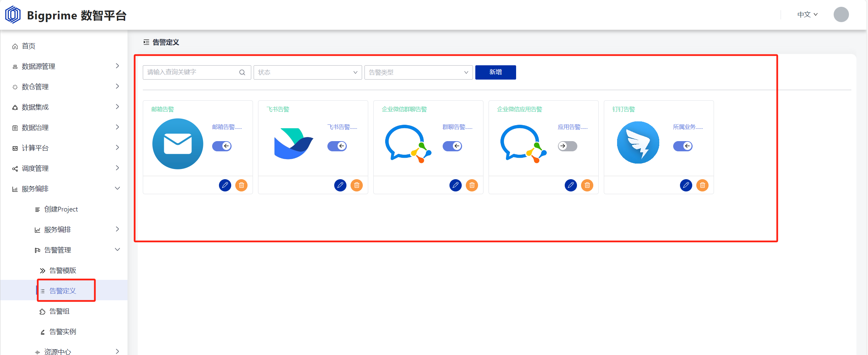Delete the 邮箱告警 card

point(241,185)
